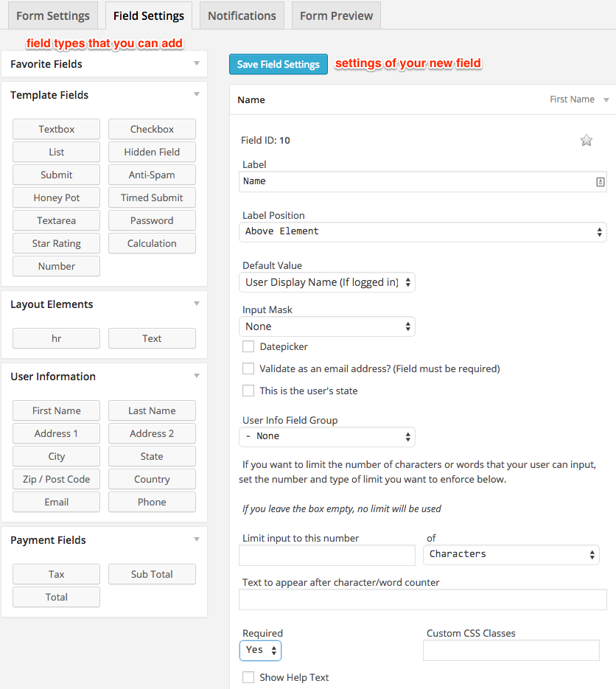The image size is (616, 689).
Task: Change the Required dropdown set to Yes
Action: tap(260, 651)
